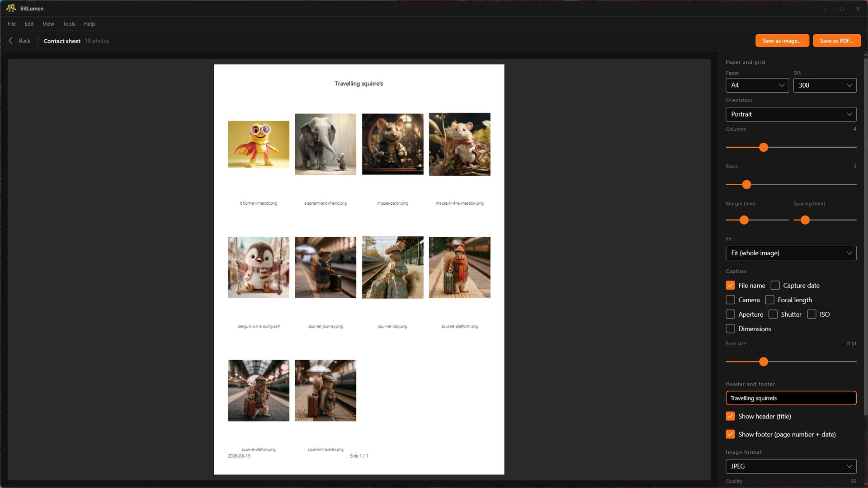Open the Tools menu
Viewport: 868px width, 488px height.
click(x=69, y=23)
